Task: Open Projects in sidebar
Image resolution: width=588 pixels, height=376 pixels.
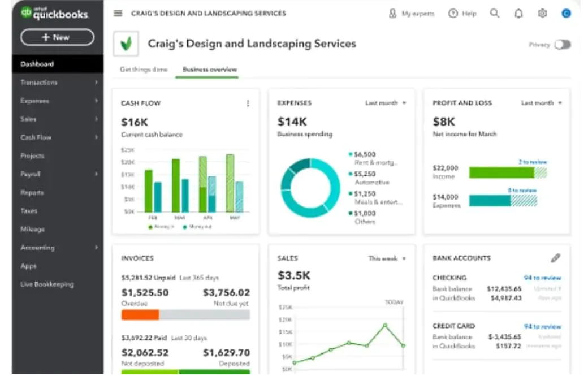Action: pos(58,156)
